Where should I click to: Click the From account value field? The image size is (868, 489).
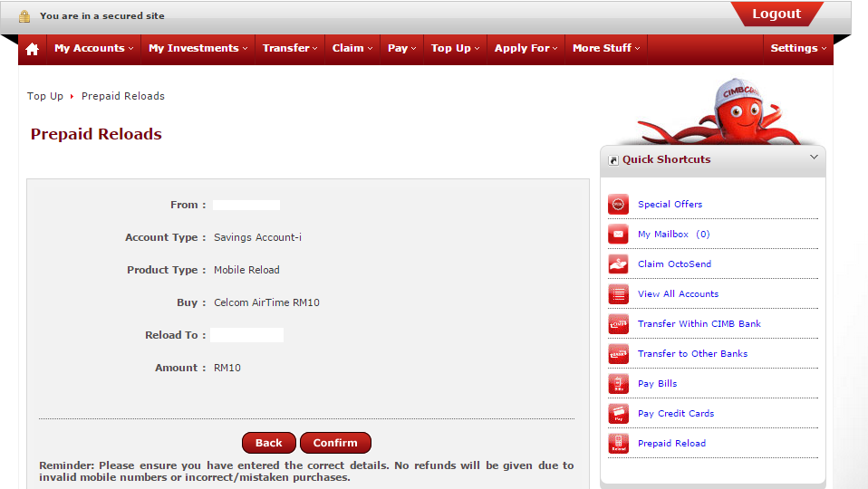pos(246,206)
